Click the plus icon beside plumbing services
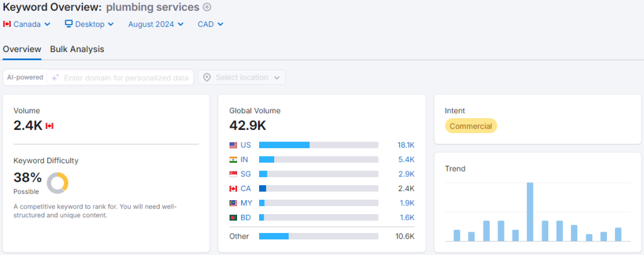644x255 pixels. click(207, 7)
